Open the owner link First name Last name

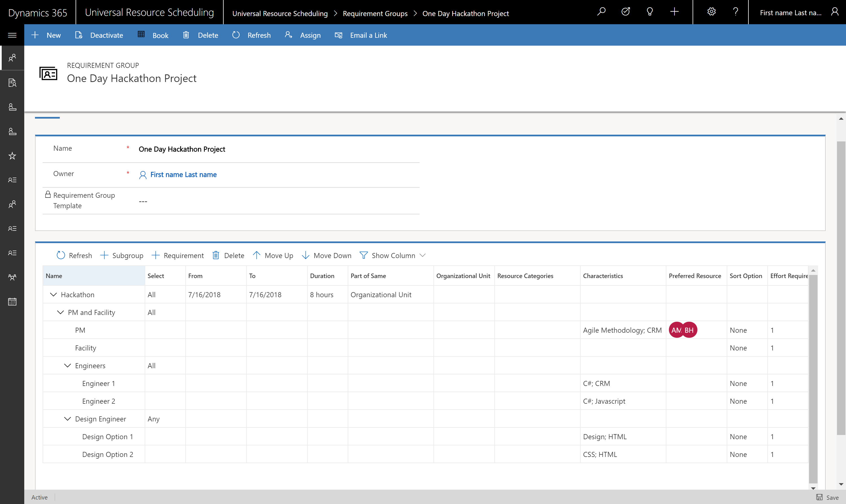point(183,175)
